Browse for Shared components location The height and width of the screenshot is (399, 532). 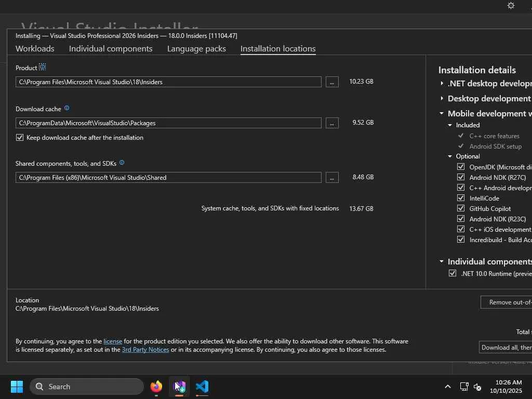332,178
